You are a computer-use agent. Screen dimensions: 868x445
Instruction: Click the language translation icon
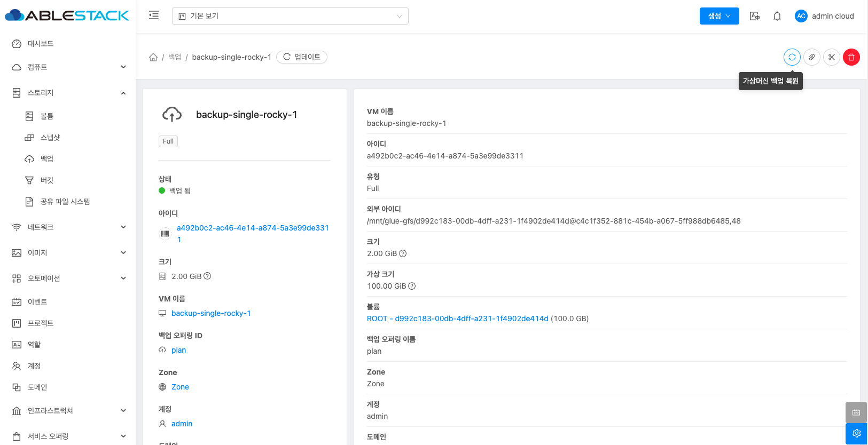pos(755,16)
